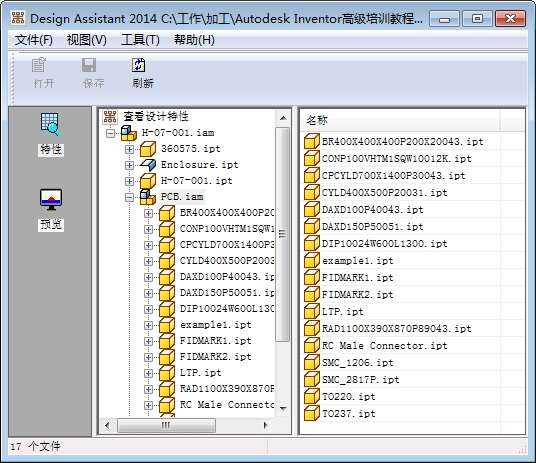
Task: Maximize the Design Assistant window
Action: [x=477, y=19]
